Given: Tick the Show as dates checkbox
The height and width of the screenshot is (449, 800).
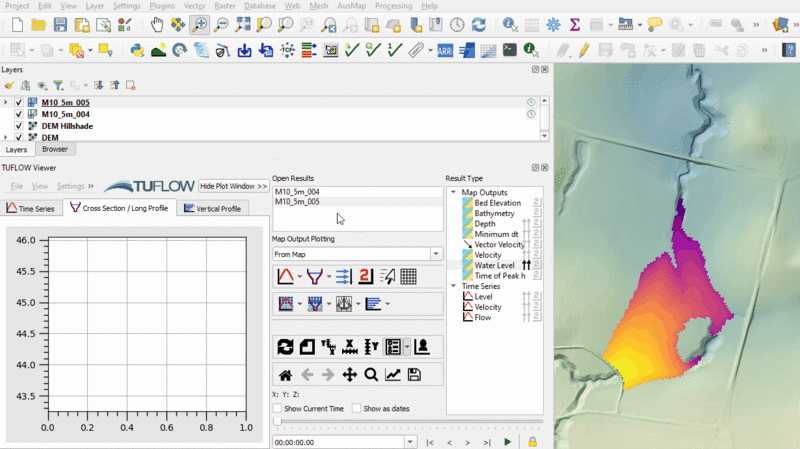Looking at the screenshot, I should pyautogui.click(x=357, y=409).
